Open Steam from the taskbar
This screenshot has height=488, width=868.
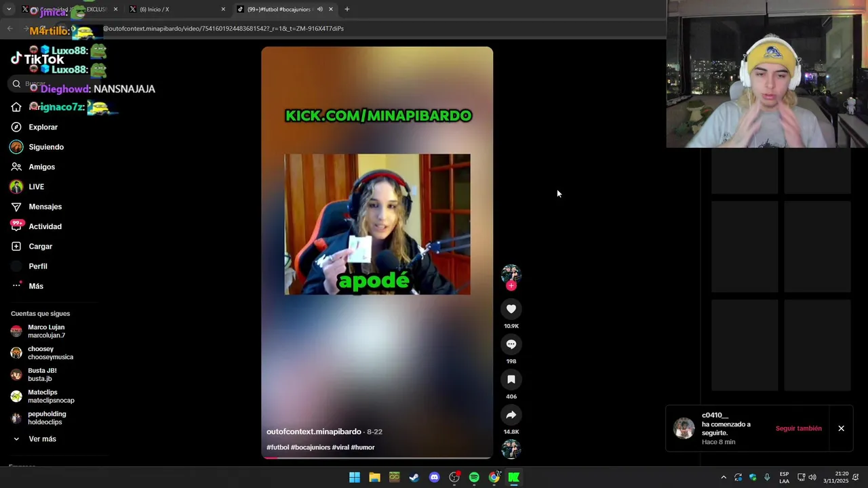click(414, 477)
